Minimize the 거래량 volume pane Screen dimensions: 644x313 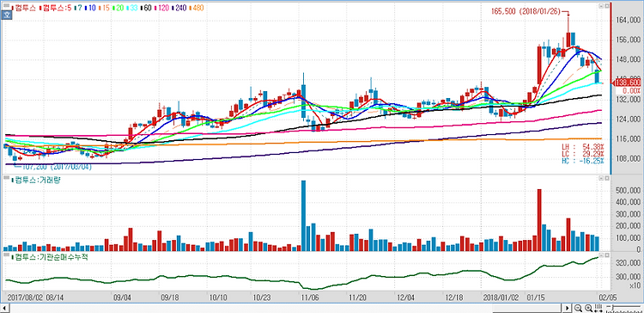point(600,178)
